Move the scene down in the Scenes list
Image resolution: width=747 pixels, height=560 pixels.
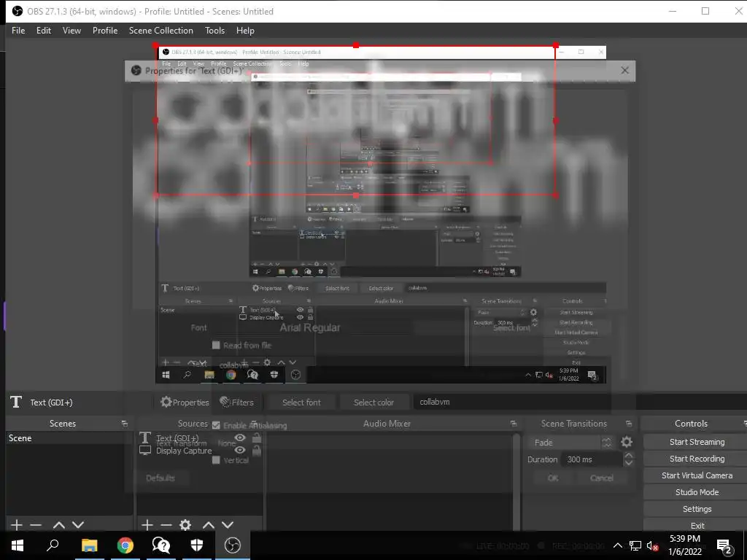[78, 525]
